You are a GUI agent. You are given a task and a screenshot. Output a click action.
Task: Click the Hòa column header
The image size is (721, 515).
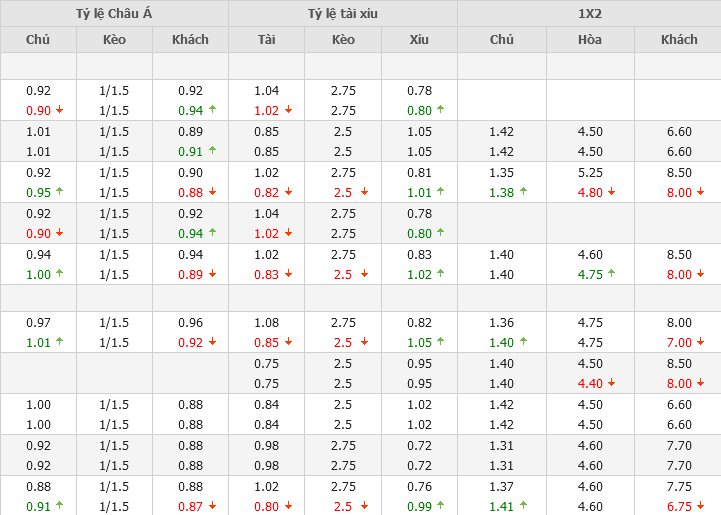tap(590, 40)
